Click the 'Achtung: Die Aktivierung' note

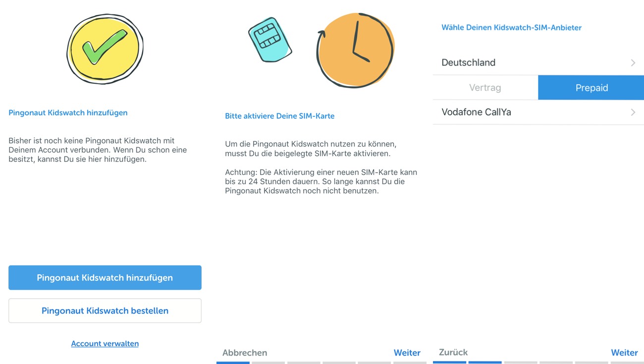point(321,182)
